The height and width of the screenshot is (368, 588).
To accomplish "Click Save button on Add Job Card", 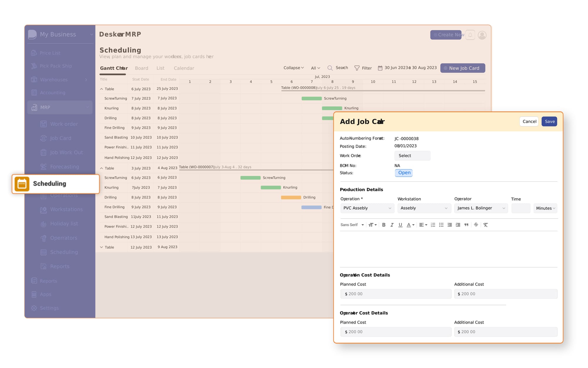I will tap(550, 121).
